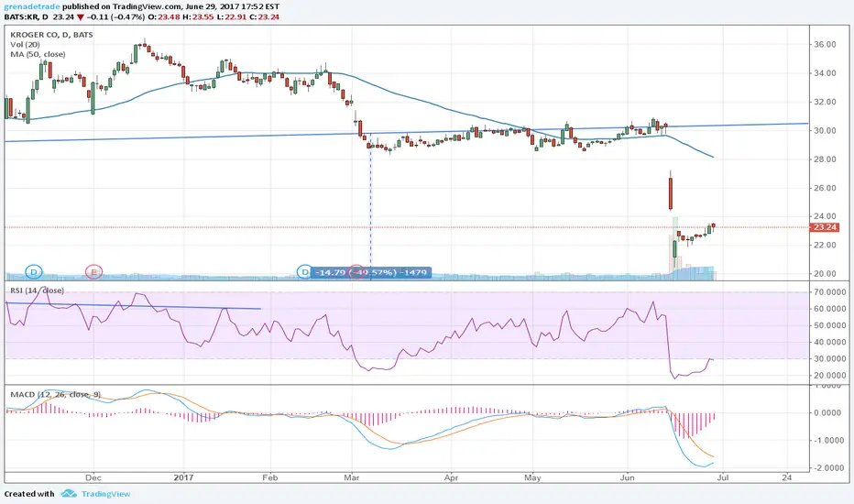Click the 28.00 price axis label
The image size is (854, 504).
click(825, 159)
